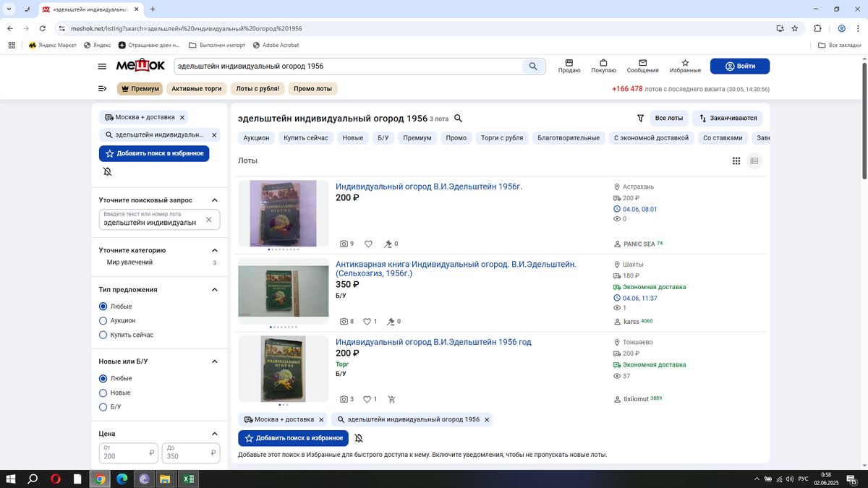Click the filter funnel icon
This screenshot has width=868, height=488.
point(640,118)
